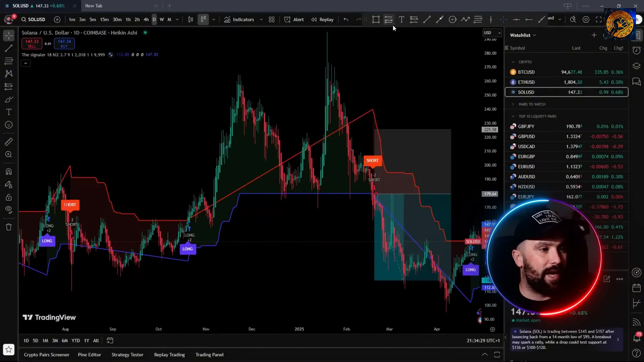
Task: Lock all drawing tools
Action: click(x=9, y=197)
